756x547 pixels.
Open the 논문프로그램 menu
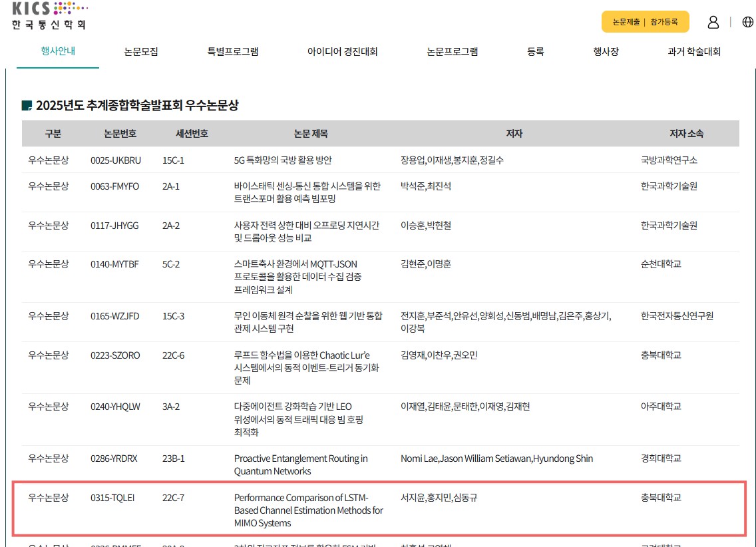(452, 51)
